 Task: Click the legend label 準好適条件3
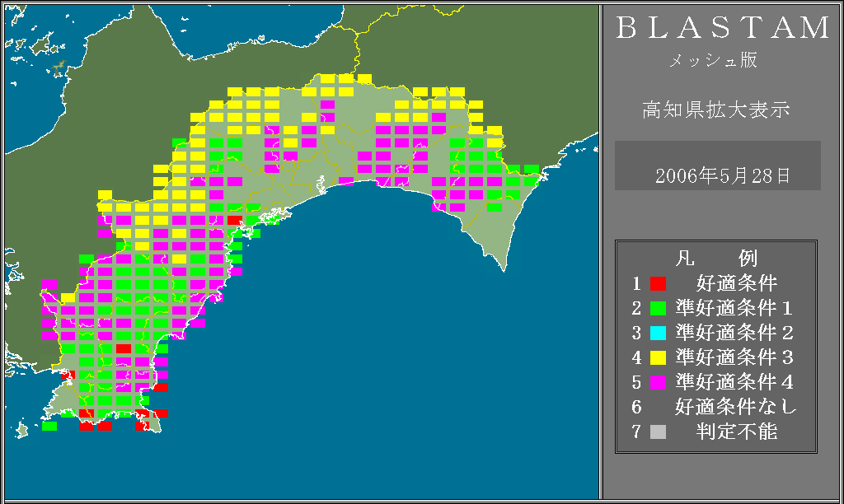click(x=734, y=357)
